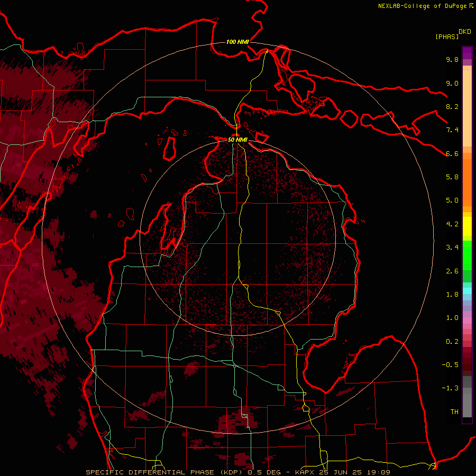Click the 9.8 value on color scale
476x476 pixels.
point(452,59)
